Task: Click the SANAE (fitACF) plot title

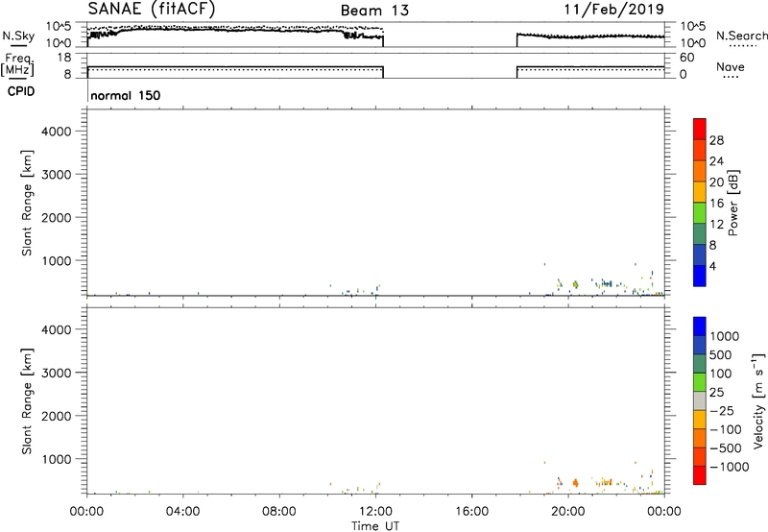Action: tap(152, 9)
